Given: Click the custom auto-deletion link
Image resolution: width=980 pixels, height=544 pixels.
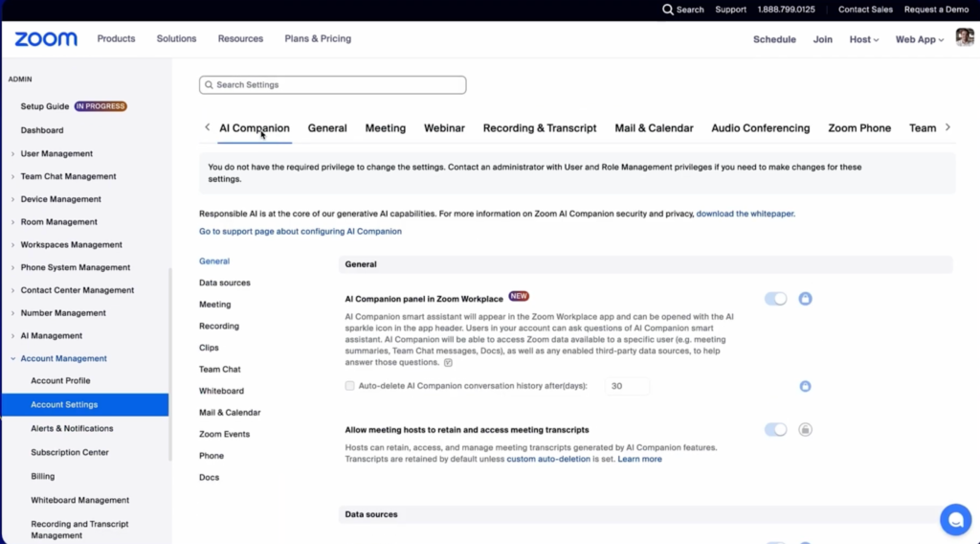Looking at the screenshot, I should [x=547, y=459].
